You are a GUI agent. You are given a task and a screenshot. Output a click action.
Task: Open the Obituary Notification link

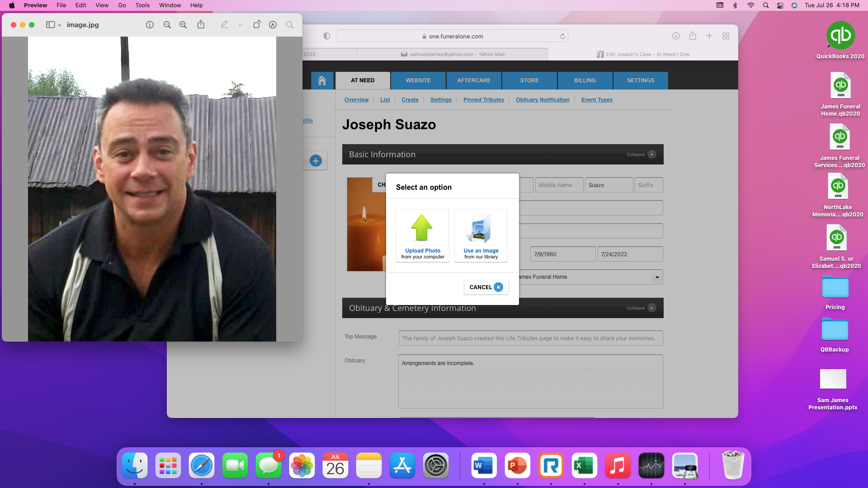coord(542,100)
